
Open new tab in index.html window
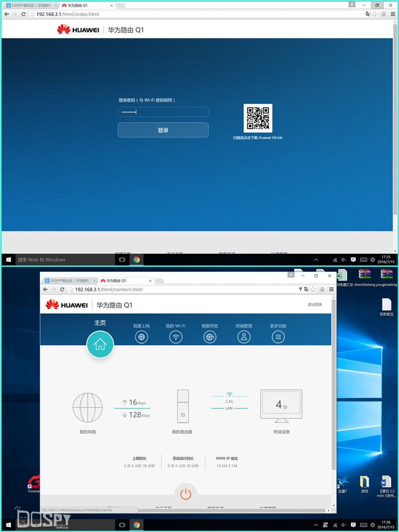click(x=121, y=6)
